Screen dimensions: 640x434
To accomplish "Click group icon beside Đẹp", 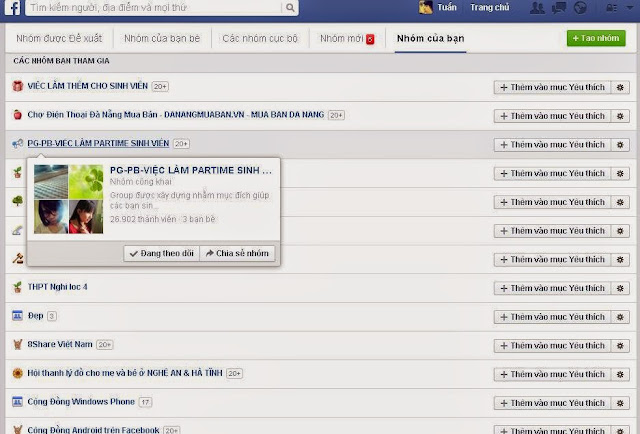I will [x=17, y=316].
